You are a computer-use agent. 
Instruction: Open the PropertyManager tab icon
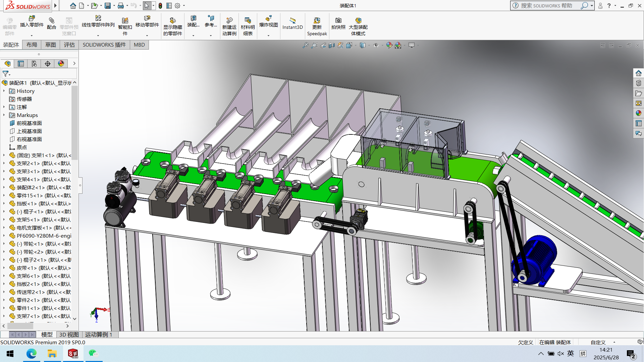21,64
